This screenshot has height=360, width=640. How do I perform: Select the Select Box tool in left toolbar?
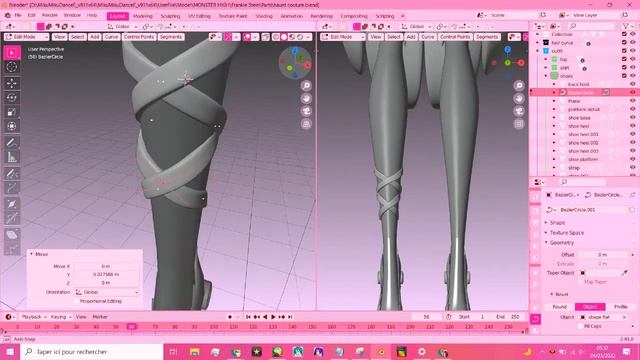tap(12, 53)
